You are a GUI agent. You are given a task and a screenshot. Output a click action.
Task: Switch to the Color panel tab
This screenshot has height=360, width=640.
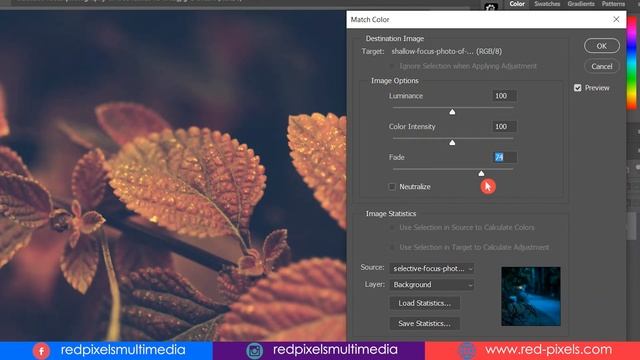click(517, 4)
